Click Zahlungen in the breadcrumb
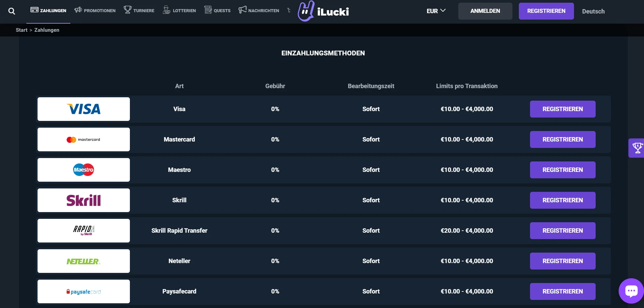Screen dimensions: 644x308 [47, 30]
